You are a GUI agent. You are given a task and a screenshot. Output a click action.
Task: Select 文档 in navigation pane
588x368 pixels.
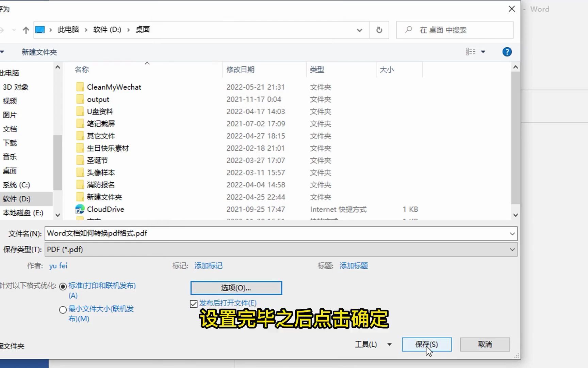click(10, 129)
